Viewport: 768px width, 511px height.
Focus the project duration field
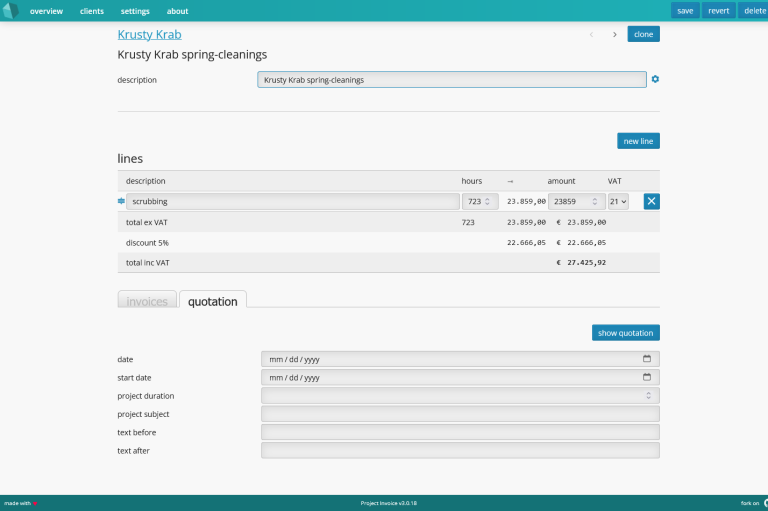(x=460, y=395)
